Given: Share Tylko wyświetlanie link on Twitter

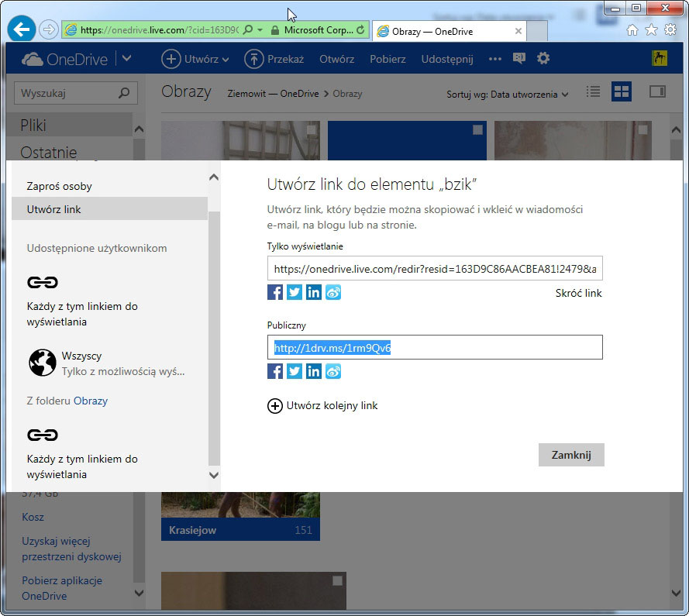Looking at the screenshot, I should coord(295,292).
